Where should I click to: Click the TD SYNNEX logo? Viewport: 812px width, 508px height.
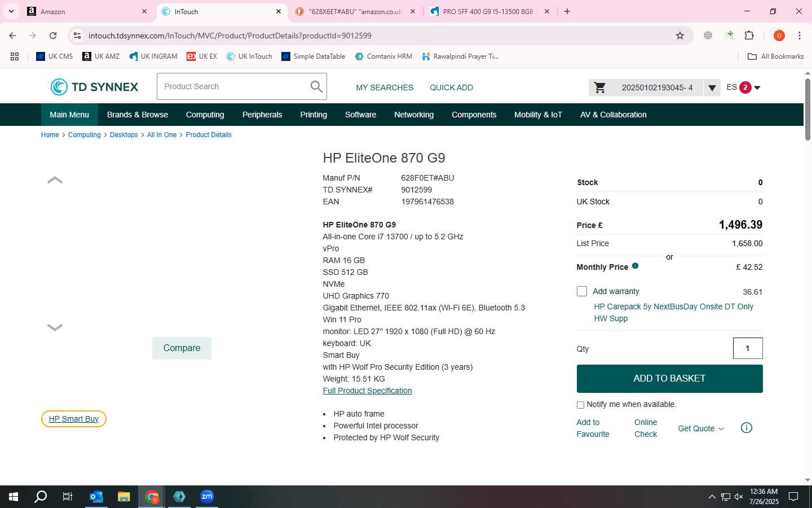click(94, 87)
